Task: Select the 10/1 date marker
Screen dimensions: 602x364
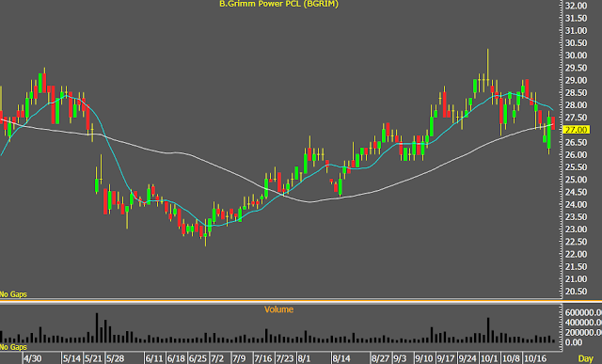Action: (489, 358)
